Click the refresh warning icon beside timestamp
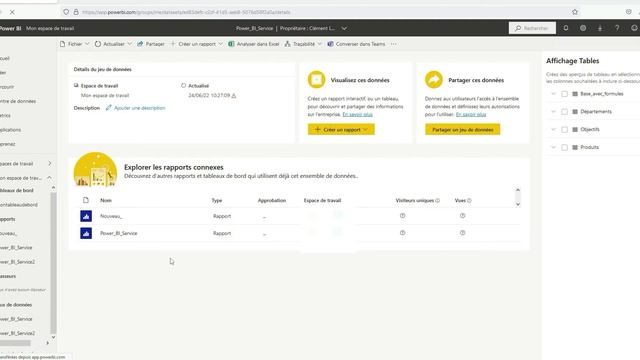This screenshot has width=640, height=360. point(233,96)
